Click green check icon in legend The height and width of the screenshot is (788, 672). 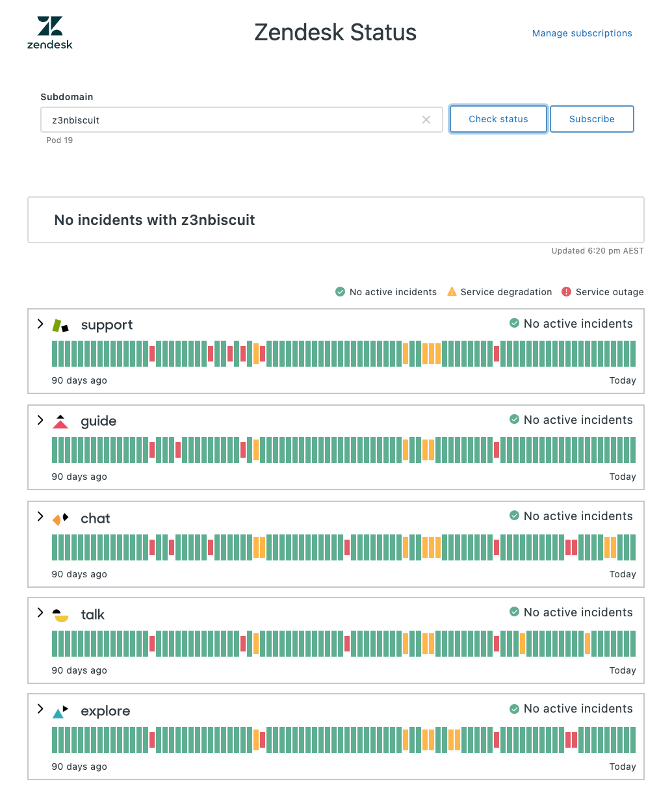click(x=340, y=292)
